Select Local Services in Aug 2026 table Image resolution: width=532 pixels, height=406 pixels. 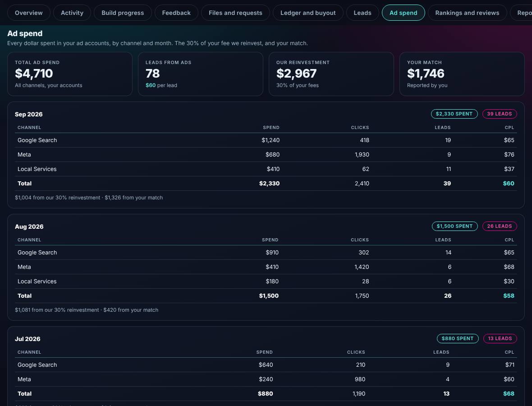(x=266, y=281)
